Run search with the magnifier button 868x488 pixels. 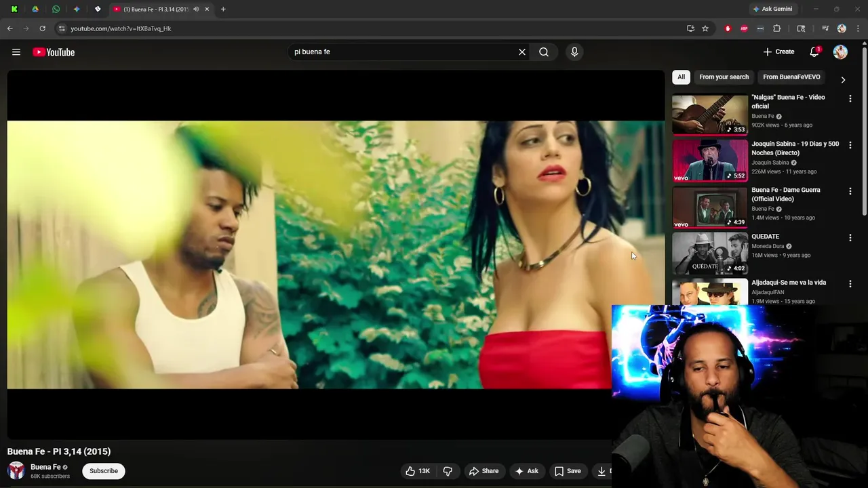544,52
